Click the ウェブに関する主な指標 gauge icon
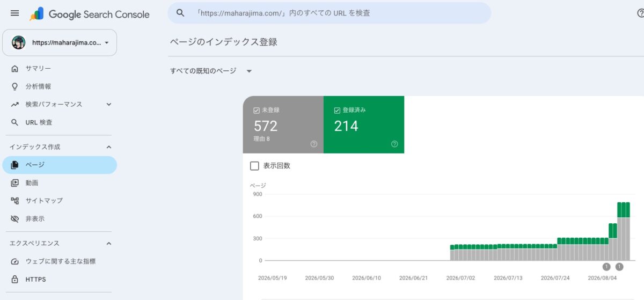The image size is (644, 300). point(14,261)
